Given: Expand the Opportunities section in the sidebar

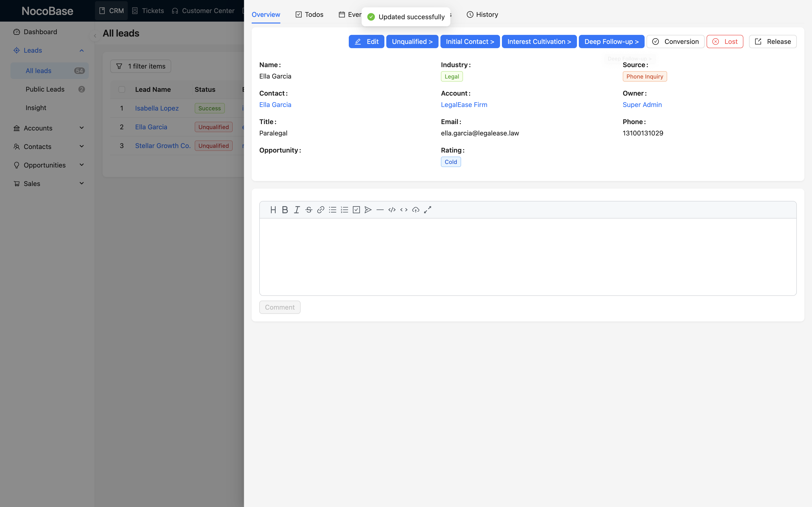Looking at the screenshot, I should [x=81, y=165].
